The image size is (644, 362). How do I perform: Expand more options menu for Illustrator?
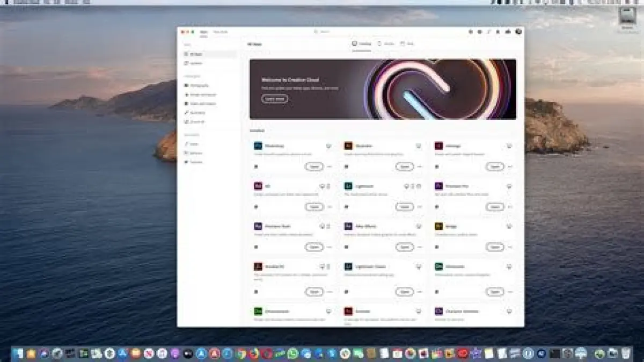[x=420, y=166]
